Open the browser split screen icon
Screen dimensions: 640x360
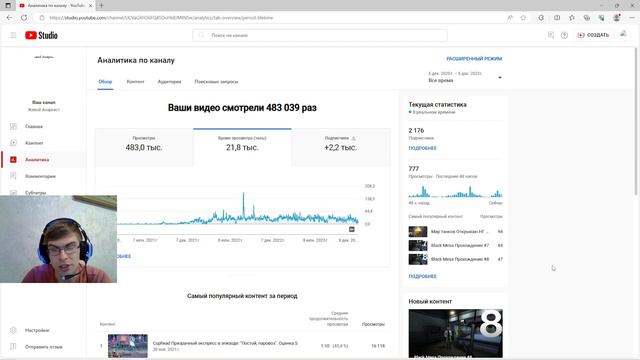557,18
